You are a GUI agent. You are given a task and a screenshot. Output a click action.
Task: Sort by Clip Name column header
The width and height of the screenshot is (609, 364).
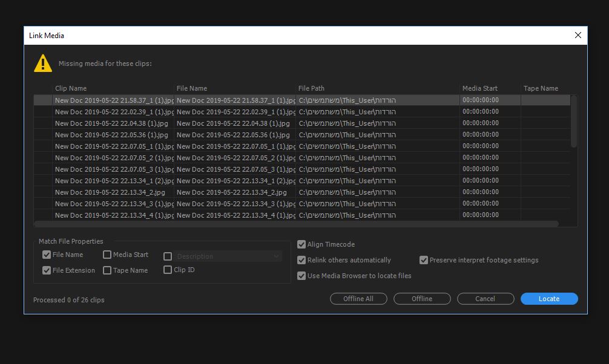(71, 88)
